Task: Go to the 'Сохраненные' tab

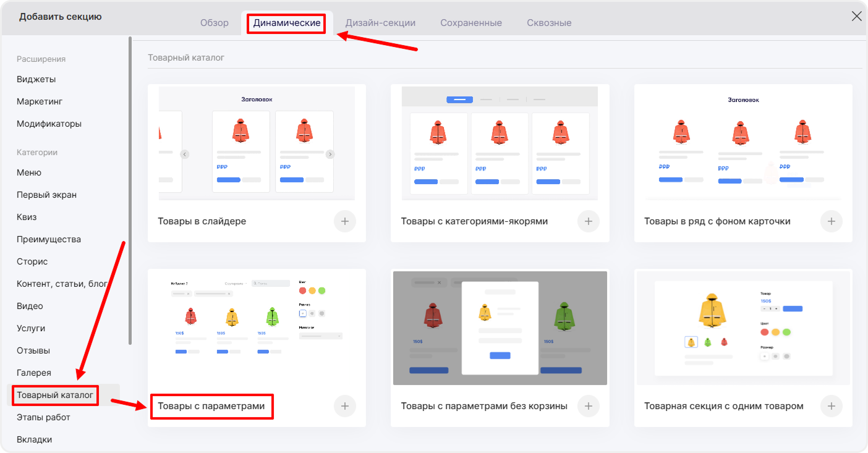Action: click(x=470, y=23)
